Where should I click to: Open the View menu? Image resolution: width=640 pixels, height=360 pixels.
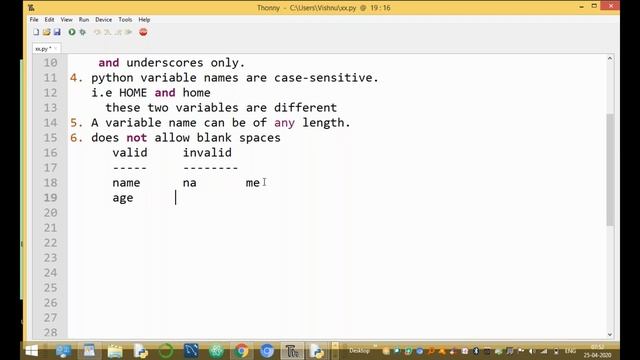[x=67, y=20]
